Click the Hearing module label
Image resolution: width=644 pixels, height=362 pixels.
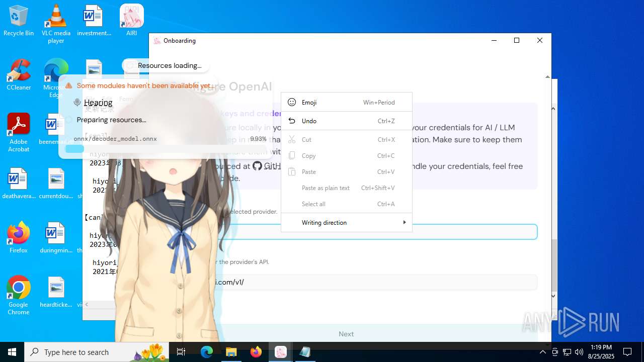[x=98, y=103]
